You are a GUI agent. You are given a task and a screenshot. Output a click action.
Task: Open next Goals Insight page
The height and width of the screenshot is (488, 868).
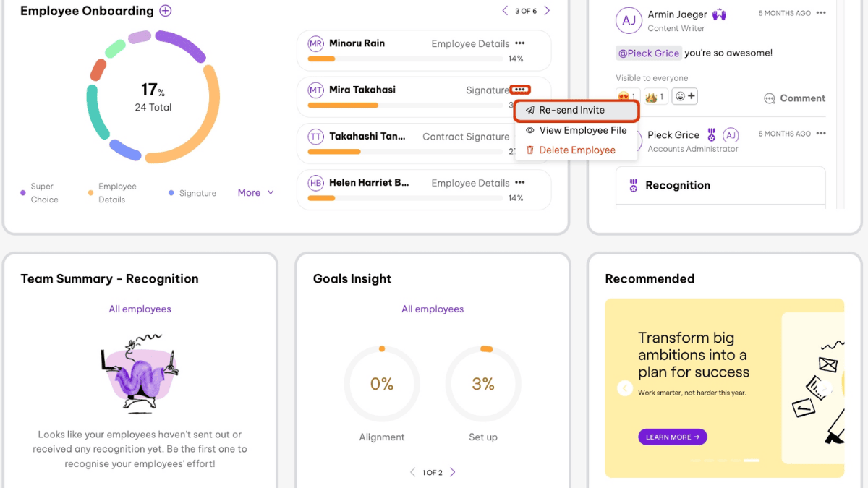pos(453,472)
